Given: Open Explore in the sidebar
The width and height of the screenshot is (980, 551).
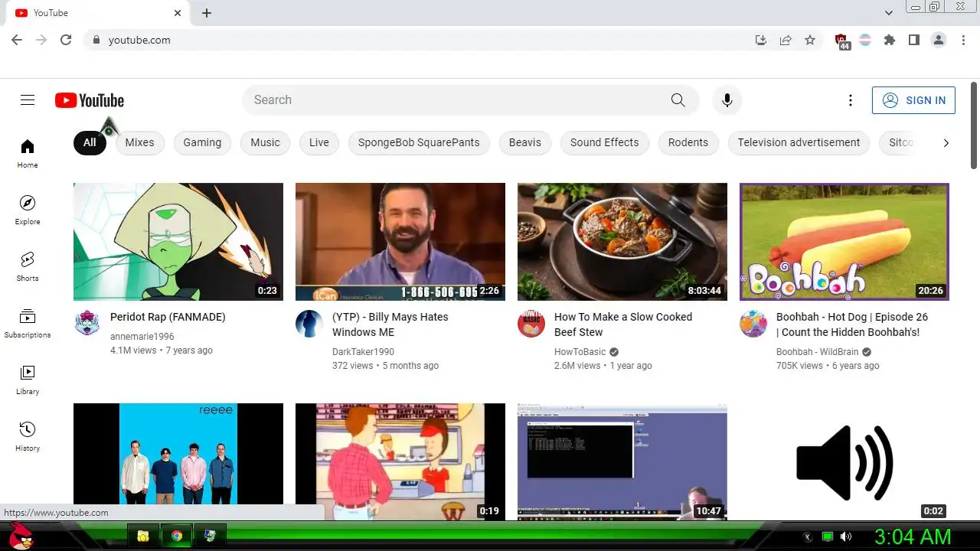Looking at the screenshot, I should pyautogui.click(x=28, y=210).
